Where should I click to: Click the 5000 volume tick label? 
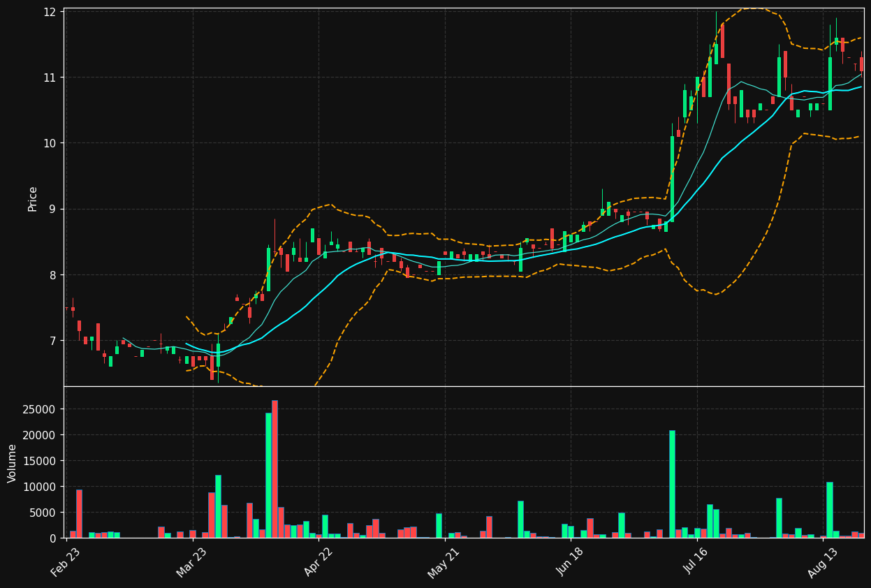pyautogui.click(x=43, y=513)
